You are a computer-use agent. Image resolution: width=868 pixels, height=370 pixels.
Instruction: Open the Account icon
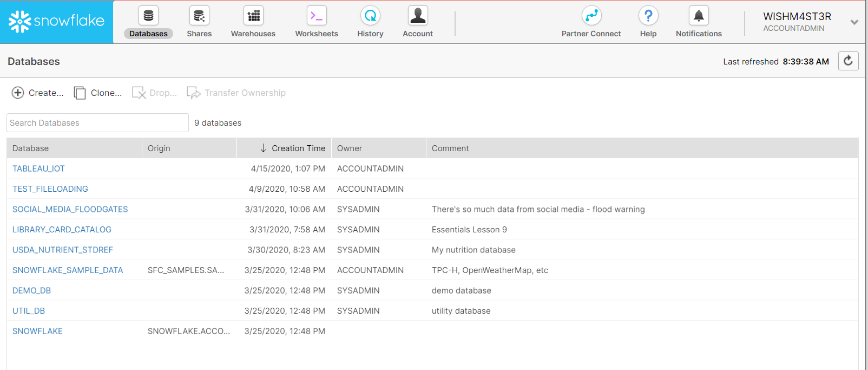pyautogui.click(x=418, y=16)
